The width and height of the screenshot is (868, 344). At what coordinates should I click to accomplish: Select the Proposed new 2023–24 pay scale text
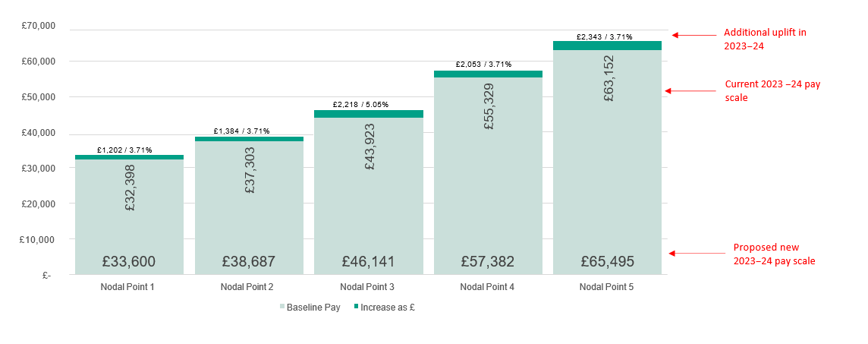tap(772, 254)
